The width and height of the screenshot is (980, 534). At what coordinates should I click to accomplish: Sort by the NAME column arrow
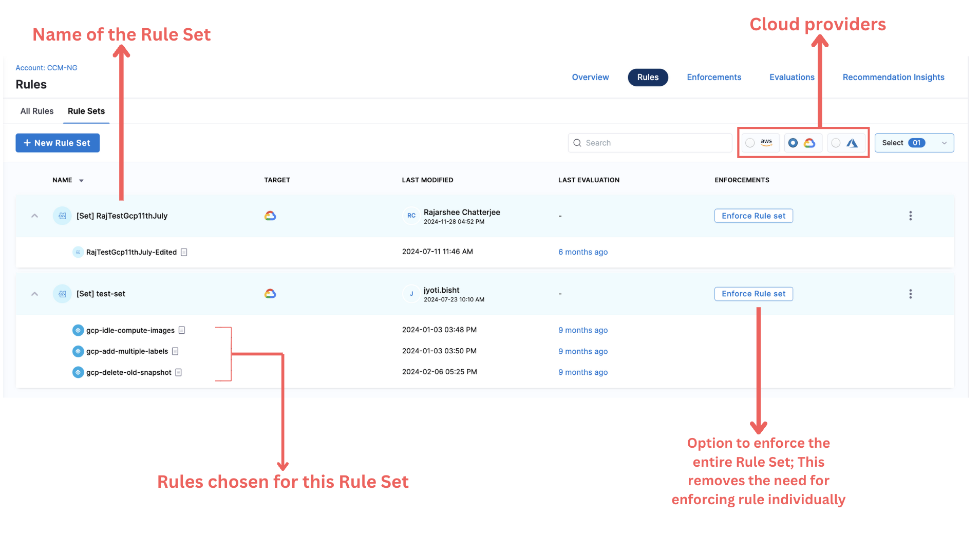(81, 180)
